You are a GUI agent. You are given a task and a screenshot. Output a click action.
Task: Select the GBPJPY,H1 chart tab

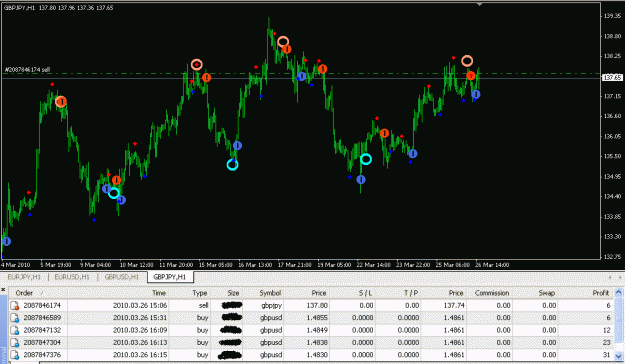(x=170, y=277)
